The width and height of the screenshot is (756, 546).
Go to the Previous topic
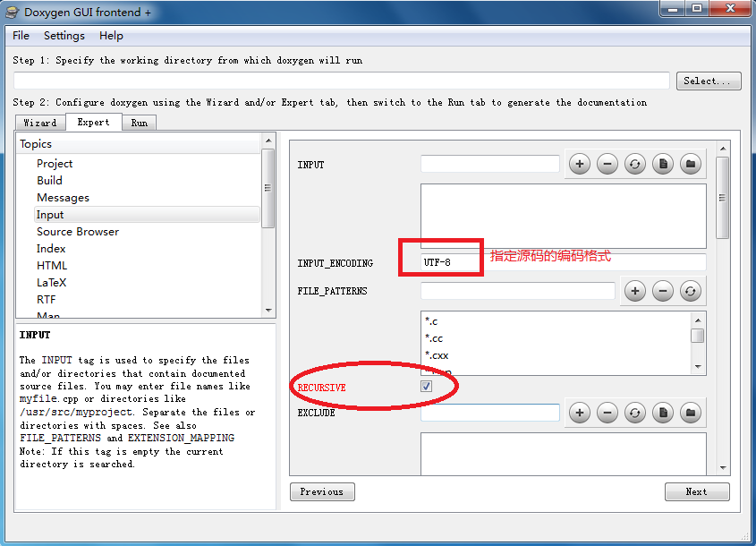(x=322, y=492)
